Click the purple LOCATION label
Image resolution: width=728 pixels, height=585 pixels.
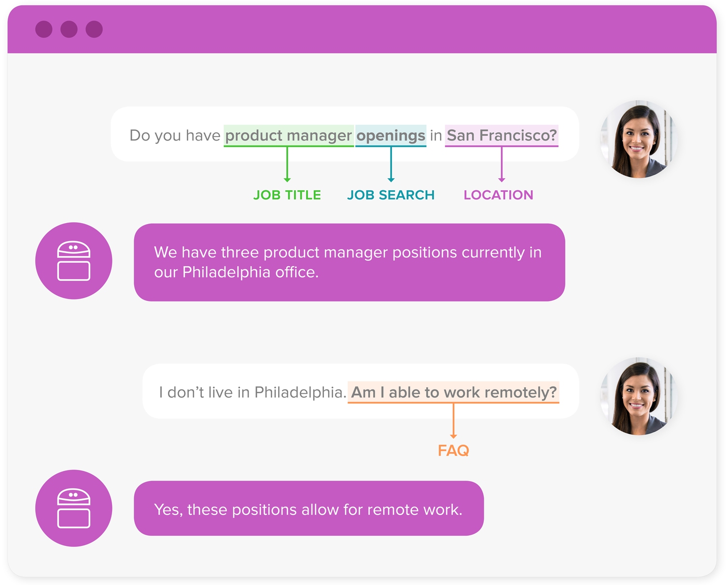498,195
